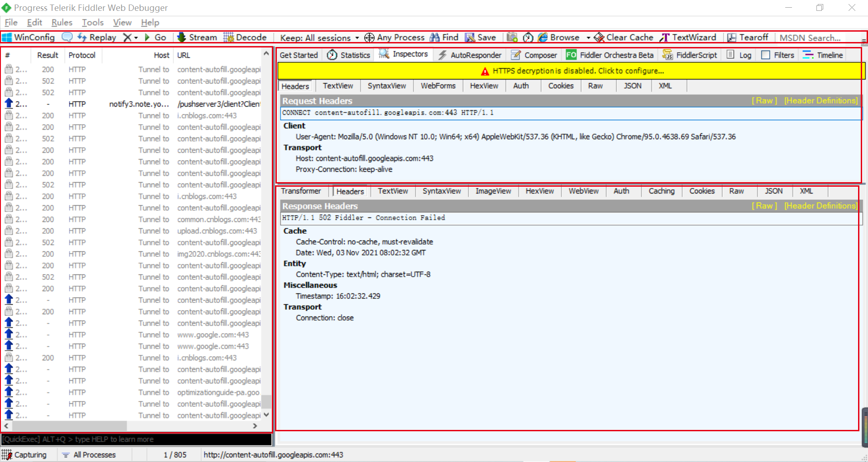Toggle Capturing in status bar

pyautogui.click(x=24, y=455)
